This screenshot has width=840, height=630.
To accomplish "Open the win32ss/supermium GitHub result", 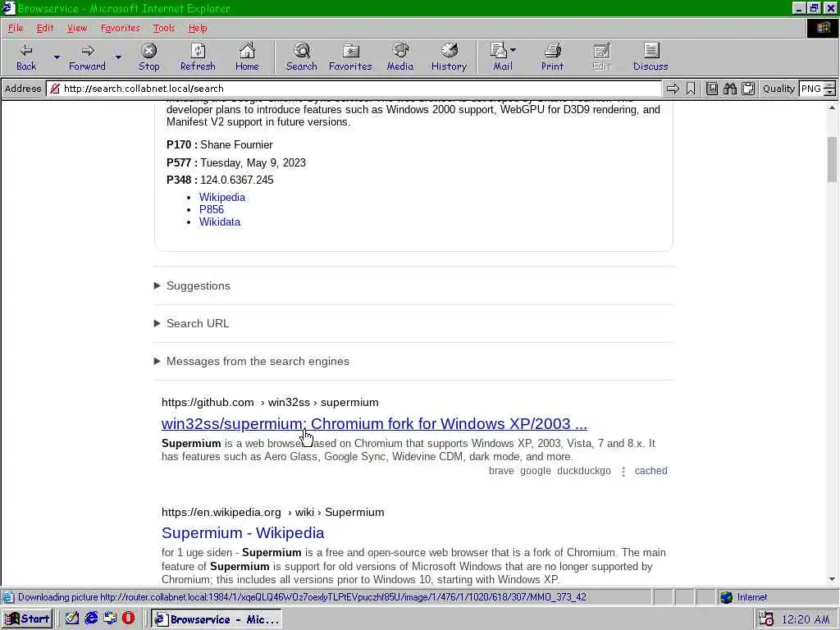I will [374, 424].
